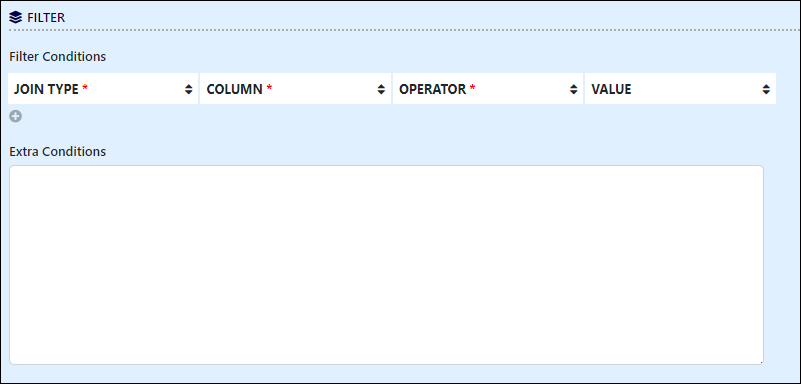Click the FILTER section layers icon
The height and width of the screenshot is (384, 801).
[x=16, y=17]
